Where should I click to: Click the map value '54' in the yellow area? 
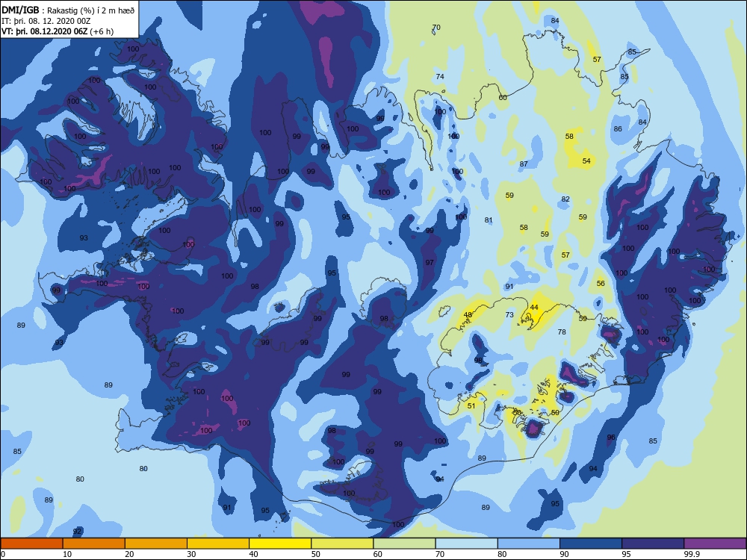pos(586,161)
